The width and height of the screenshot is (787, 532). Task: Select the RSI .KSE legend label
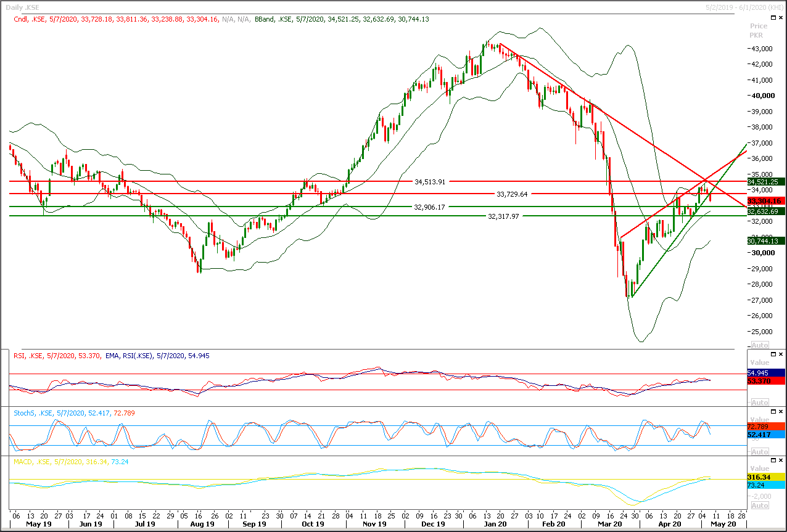tap(57, 355)
